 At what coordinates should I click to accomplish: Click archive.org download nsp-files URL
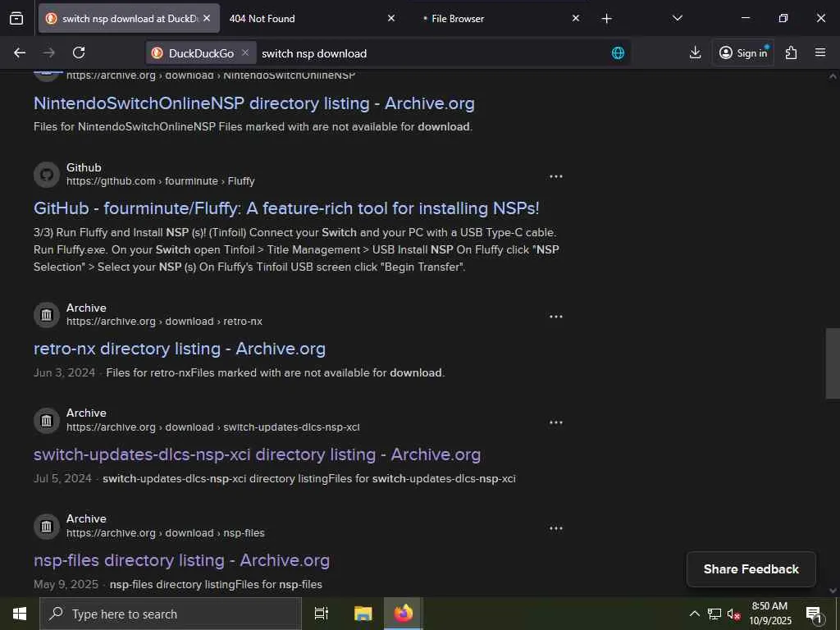[166, 533]
